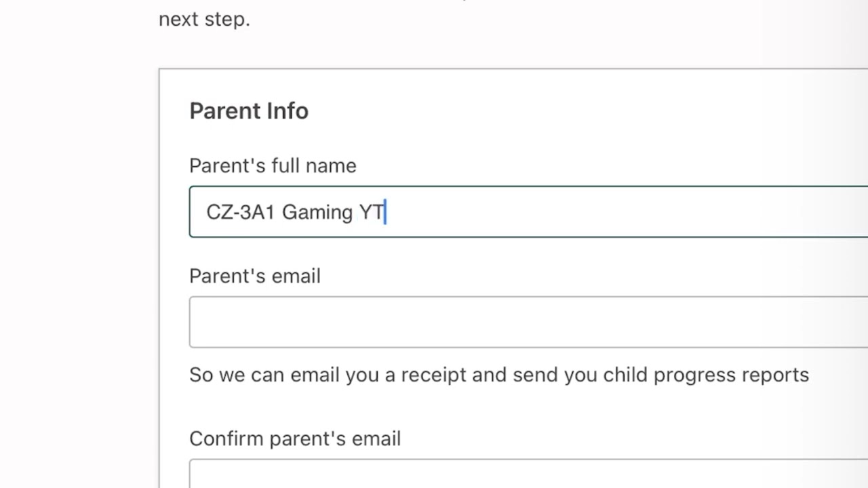Click the "Parent Info" section heading
Screen dimensions: 868x488
coord(249,111)
